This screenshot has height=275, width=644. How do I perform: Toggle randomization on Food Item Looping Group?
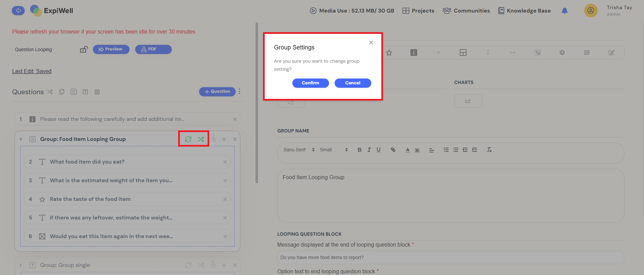click(x=201, y=139)
